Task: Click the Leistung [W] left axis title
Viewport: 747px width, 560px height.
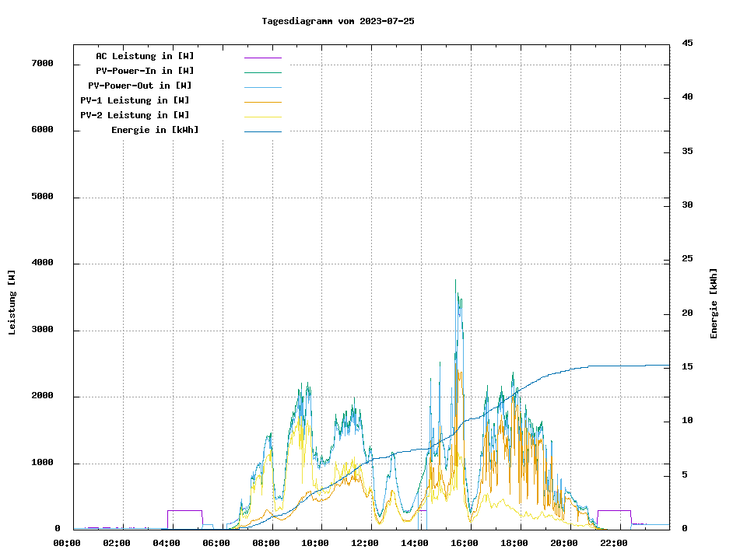Action: click(x=12, y=303)
